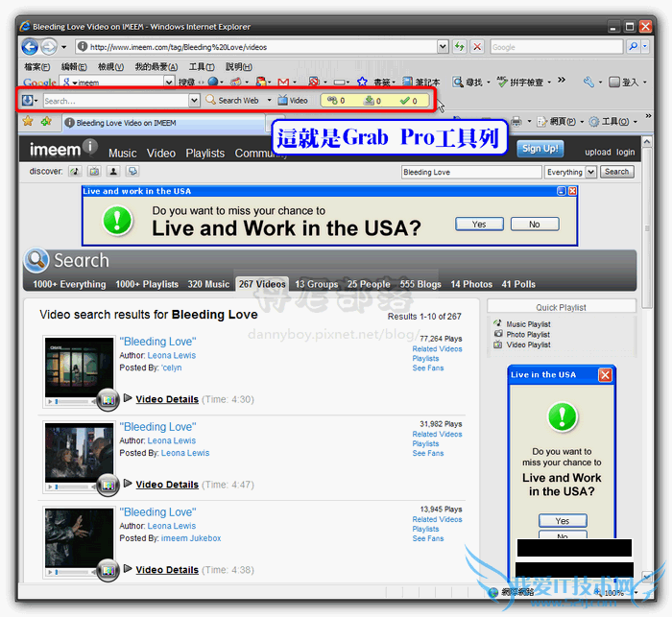
Task: Click the upload link
Action: [x=598, y=153]
